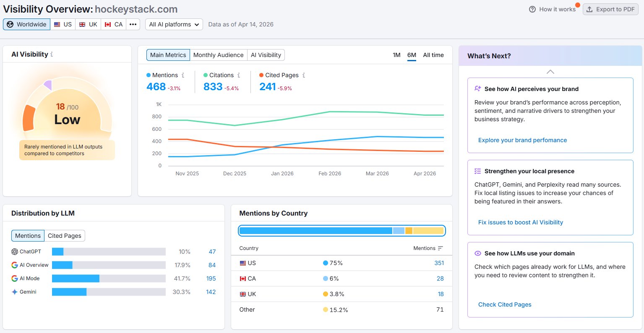Open the All AI platforms dropdown
644x333 pixels.
174,24
